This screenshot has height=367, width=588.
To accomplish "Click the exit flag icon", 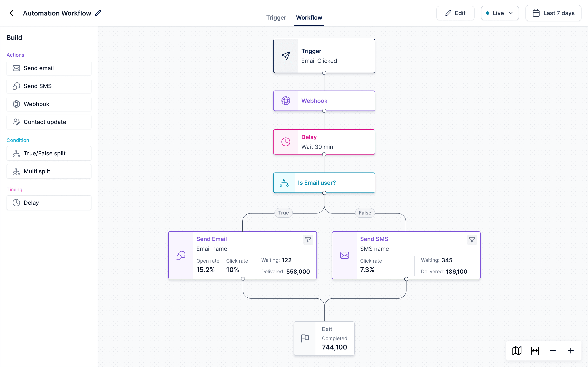I will 305,338.
